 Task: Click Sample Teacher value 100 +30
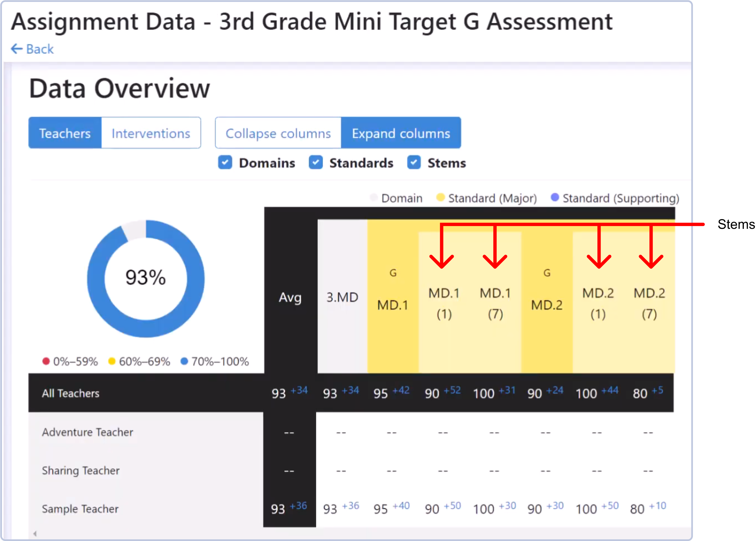(494, 508)
